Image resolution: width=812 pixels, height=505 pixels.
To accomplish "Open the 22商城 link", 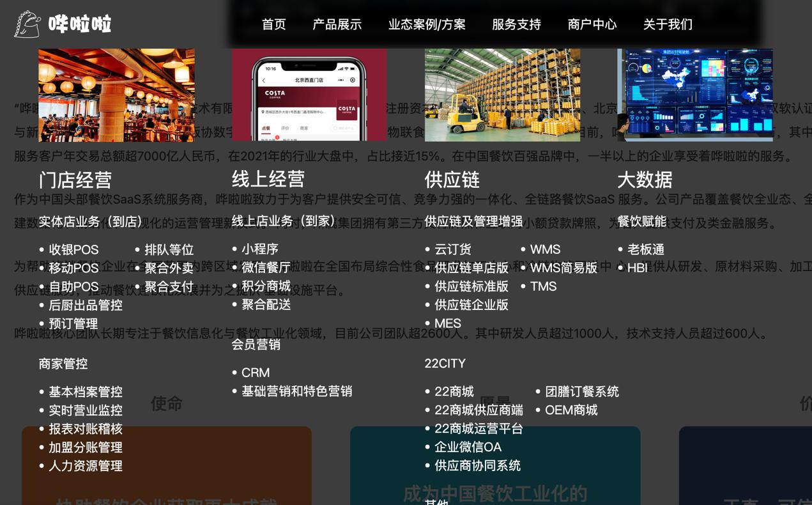I will click(454, 391).
